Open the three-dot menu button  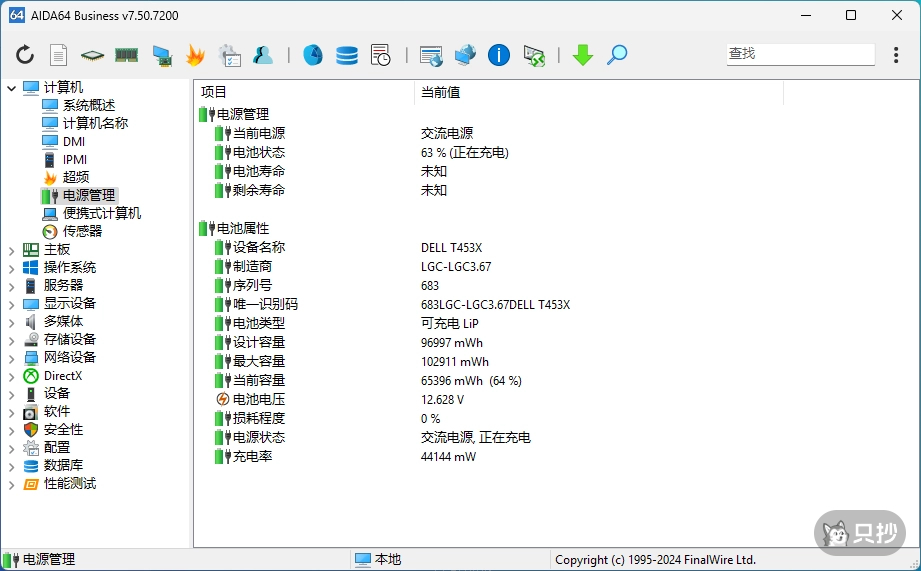pos(896,55)
